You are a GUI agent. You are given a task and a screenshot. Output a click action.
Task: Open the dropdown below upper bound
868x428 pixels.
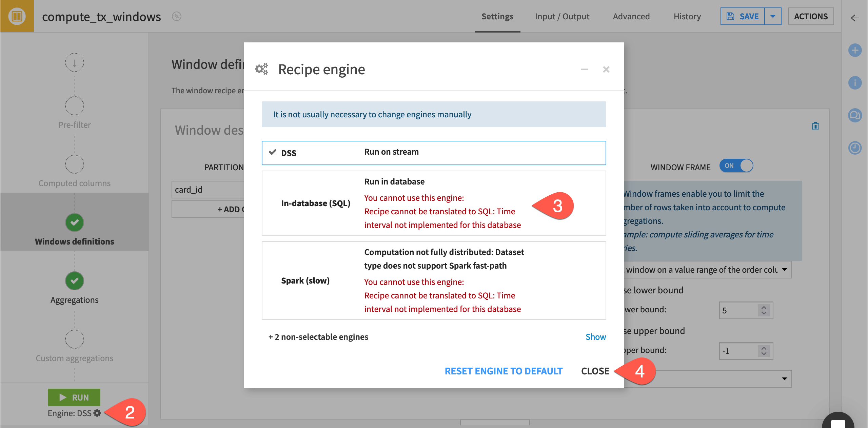(708, 379)
